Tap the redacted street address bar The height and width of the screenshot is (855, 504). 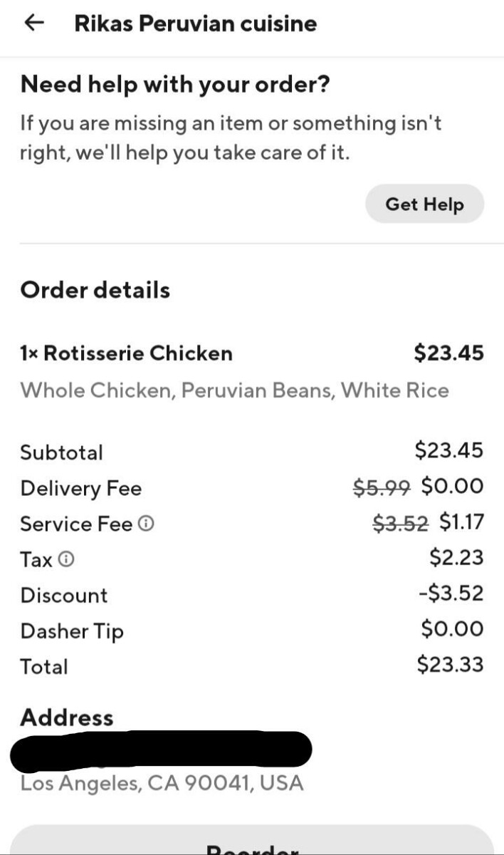[x=162, y=751]
